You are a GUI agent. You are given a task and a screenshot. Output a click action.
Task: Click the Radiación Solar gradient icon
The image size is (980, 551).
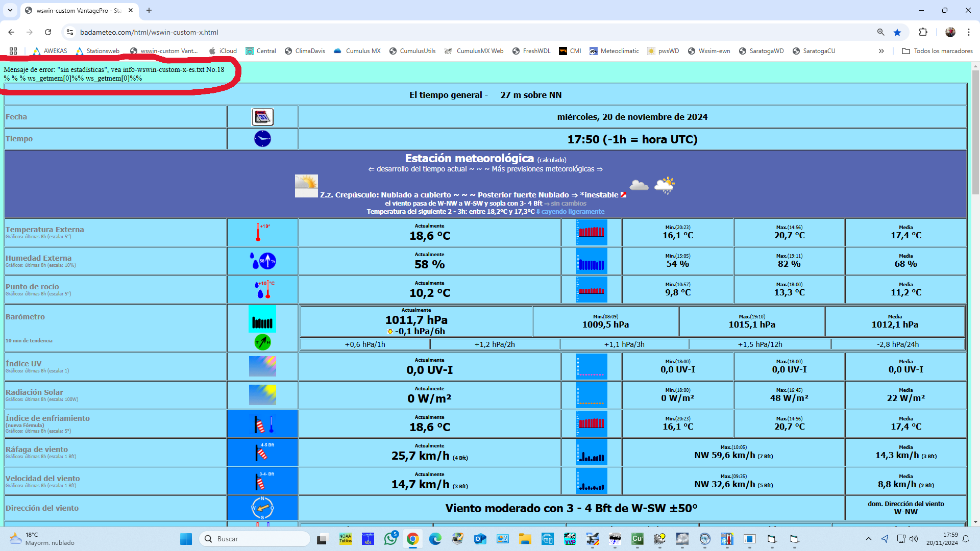(x=262, y=395)
